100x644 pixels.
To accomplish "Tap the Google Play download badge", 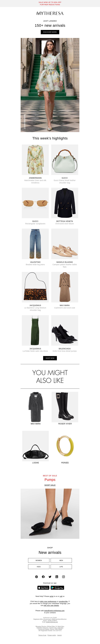I will [x=57, y=588].
